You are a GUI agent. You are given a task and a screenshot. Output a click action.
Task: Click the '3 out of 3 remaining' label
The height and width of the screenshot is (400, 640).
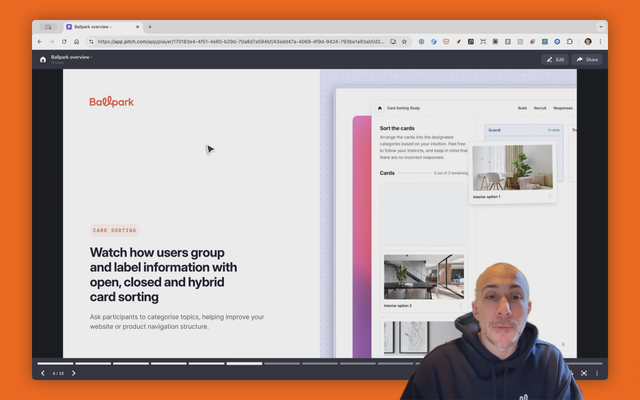pyautogui.click(x=451, y=173)
